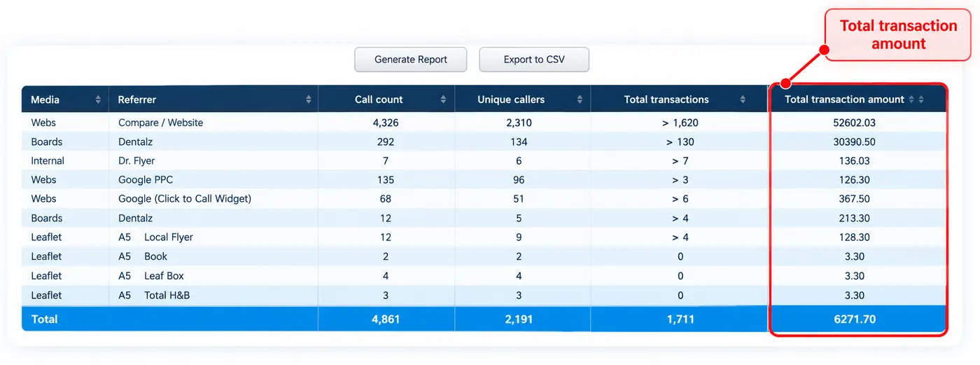Select total transactions sum 1,711
The height and width of the screenshot is (365, 980).
pos(680,319)
